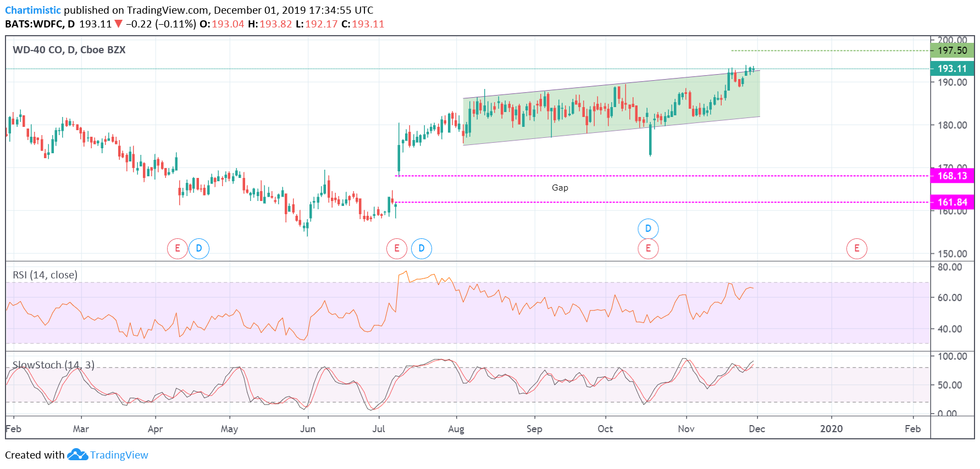This screenshot has width=980, height=469.
Task: Click the RSI 80.00 axis value
Action: click(x=950, y=267)
